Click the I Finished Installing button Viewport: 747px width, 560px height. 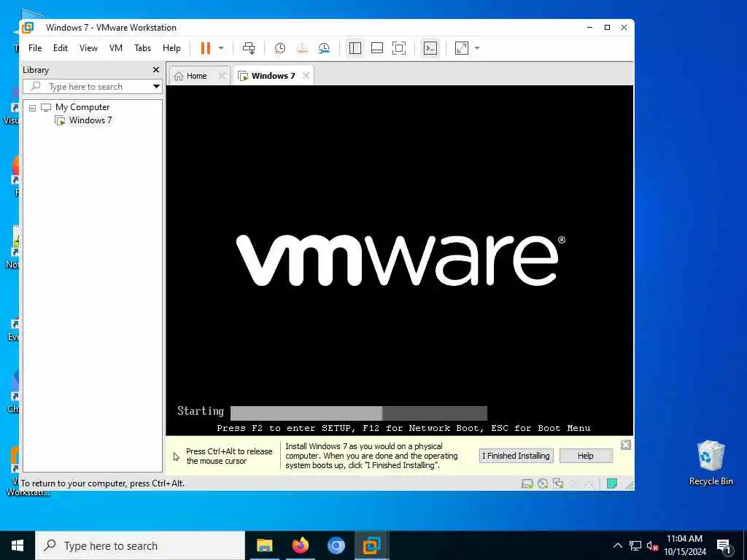(x=516, y=456)
